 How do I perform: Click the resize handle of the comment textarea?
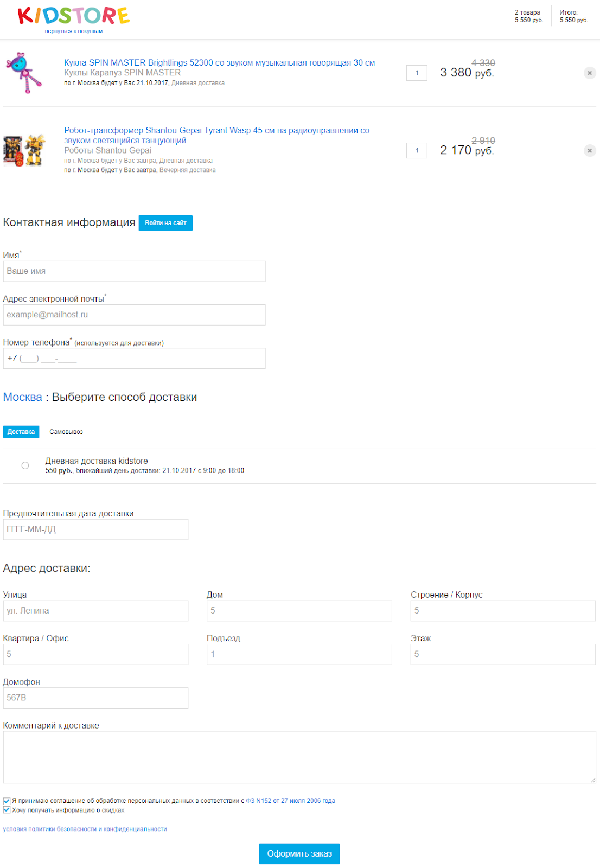click(x=592, y=780)
